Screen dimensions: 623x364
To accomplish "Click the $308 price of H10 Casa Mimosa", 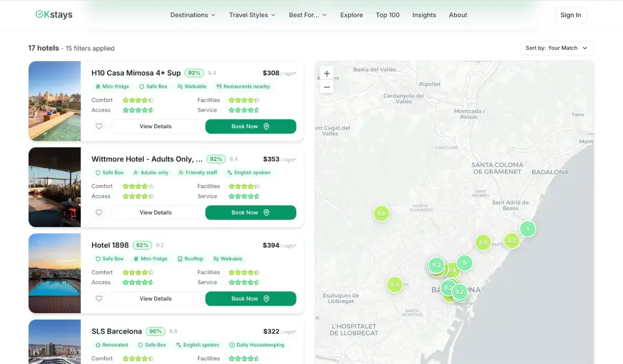I will pyautogui.click(x=271, y=73).
